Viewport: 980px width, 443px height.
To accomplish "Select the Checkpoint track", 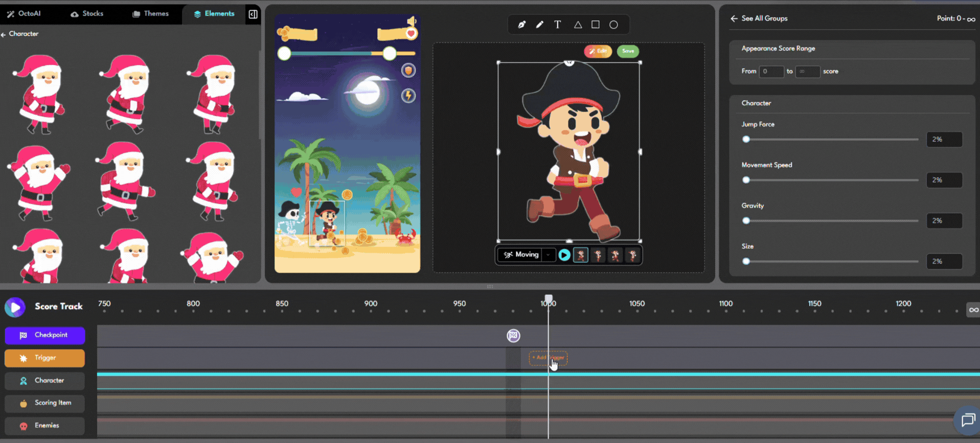I will tap(45, 335).
